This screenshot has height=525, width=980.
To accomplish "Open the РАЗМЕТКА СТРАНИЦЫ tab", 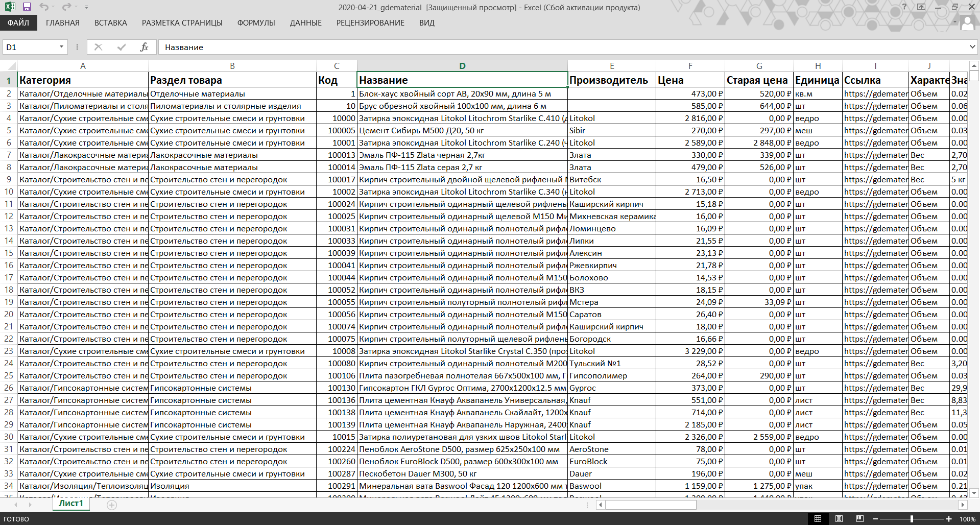I will click(x=182, y=23).
